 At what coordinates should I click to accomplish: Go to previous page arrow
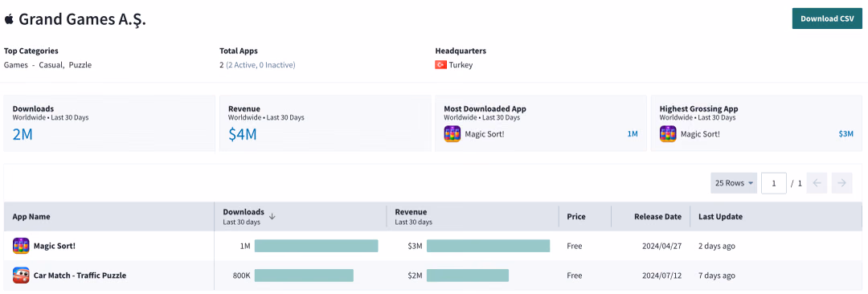tap(817, 183)
